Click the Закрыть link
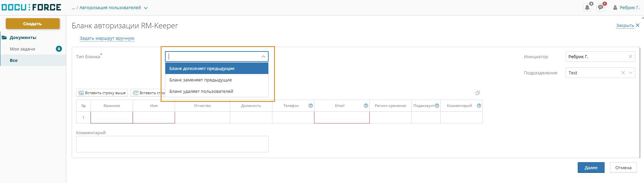The image size is (644, 183). (625, 25)
